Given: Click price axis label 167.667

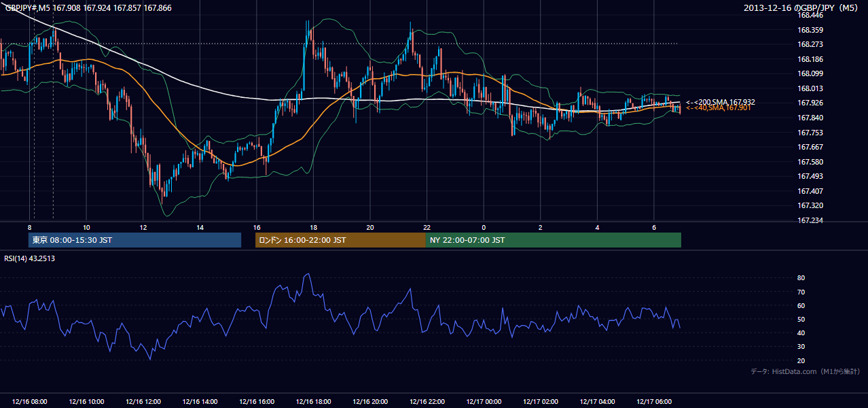Looking at the screenshot, I should click(x=810, y=147).
